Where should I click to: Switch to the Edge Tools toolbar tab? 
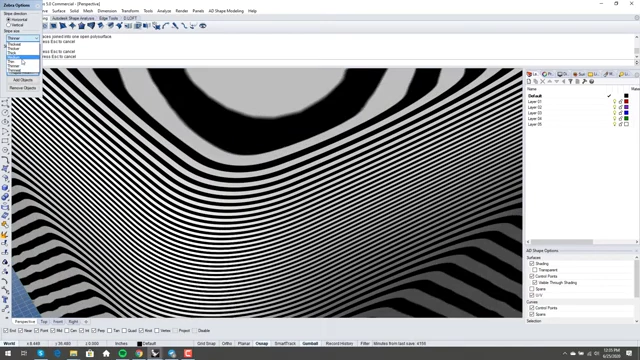[109, 18]
